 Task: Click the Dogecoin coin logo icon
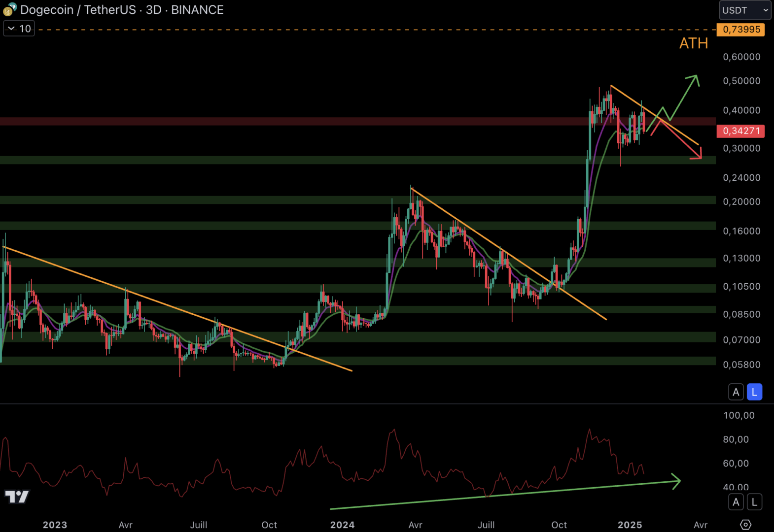[9, 9]
